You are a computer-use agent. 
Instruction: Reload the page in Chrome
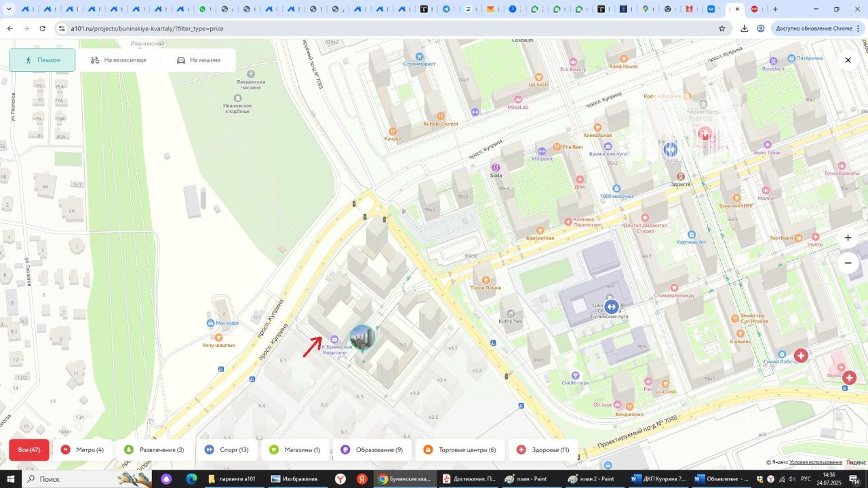tap(42, 28)
